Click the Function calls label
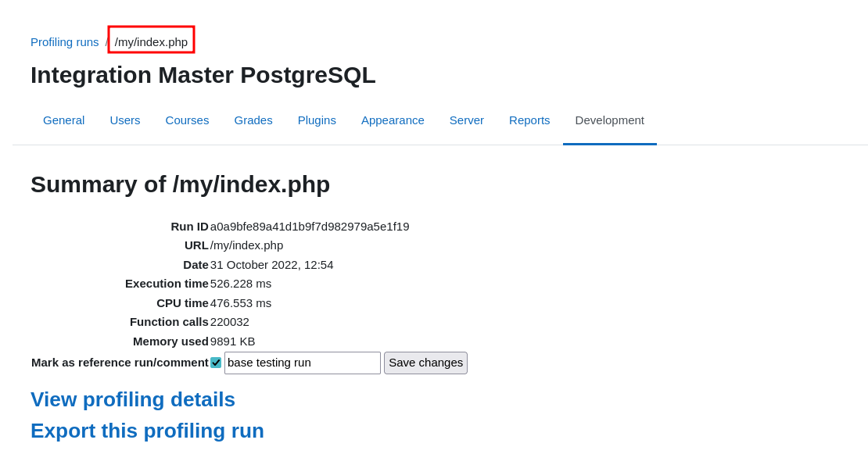The image size is (868, 472). coord(169,322)
